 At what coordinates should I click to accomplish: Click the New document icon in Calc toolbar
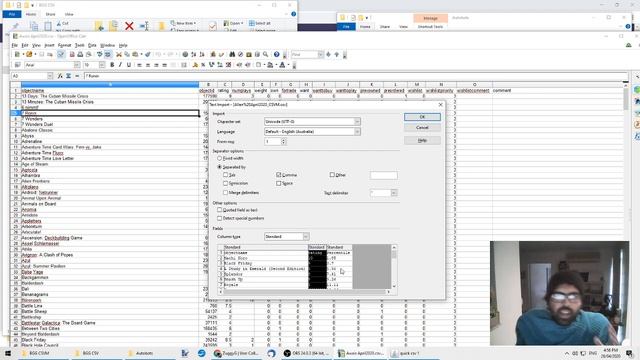(x=18, y=54)
